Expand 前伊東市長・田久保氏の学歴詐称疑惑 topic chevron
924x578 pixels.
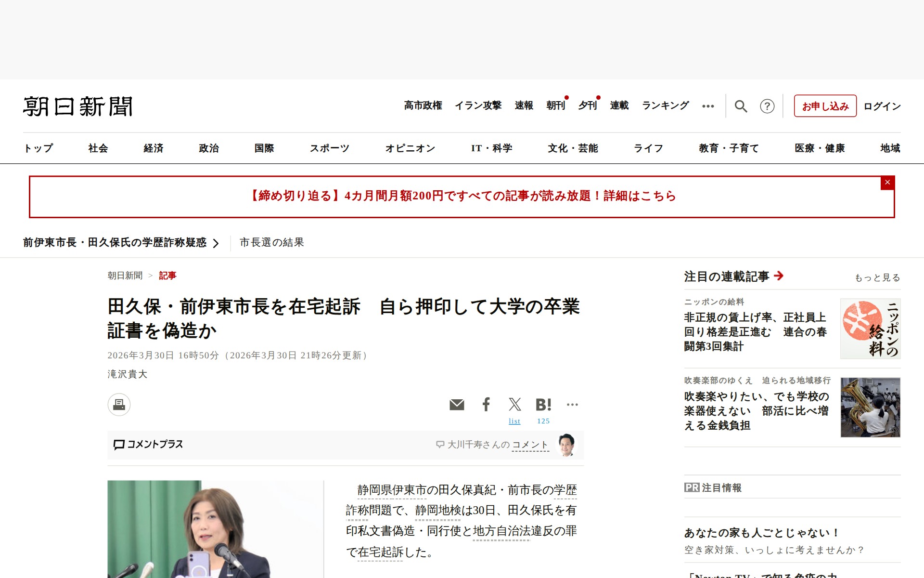click(216, 243)
